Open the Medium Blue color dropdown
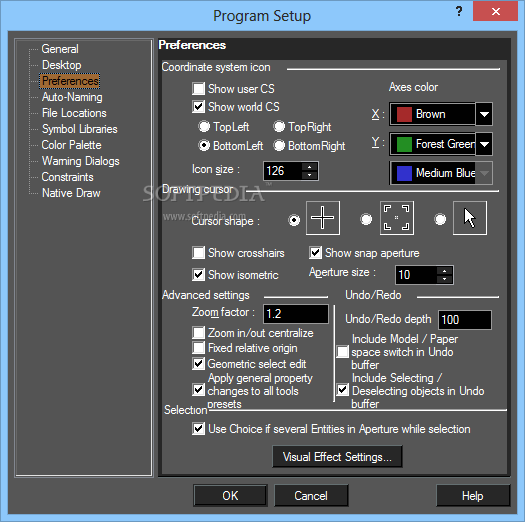Screen dimensions: 525x522 [484, 173]
